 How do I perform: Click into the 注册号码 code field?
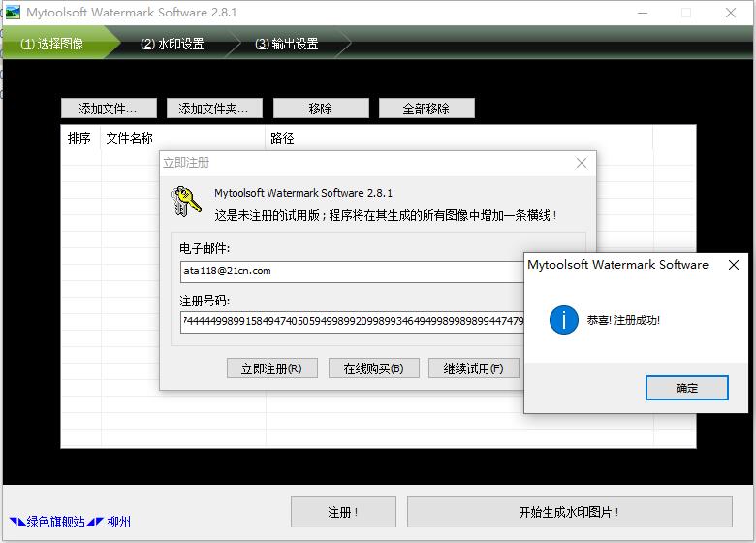coord(351,321)
